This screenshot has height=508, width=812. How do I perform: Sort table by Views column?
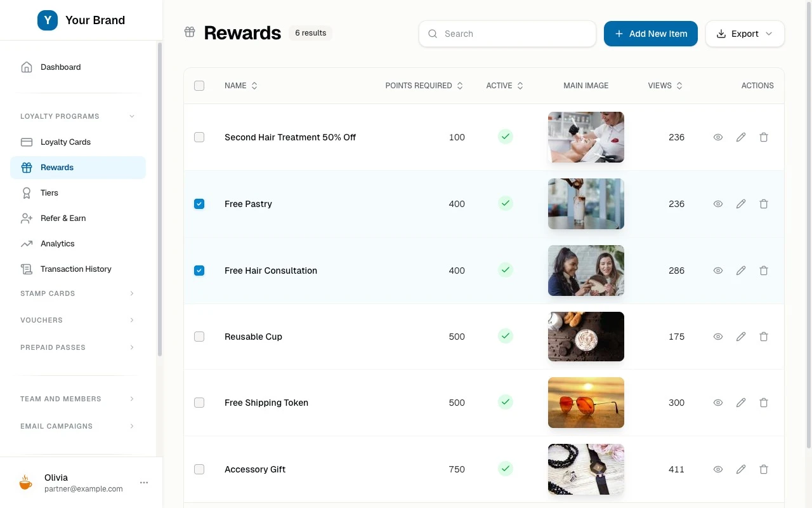click(665, 86)
